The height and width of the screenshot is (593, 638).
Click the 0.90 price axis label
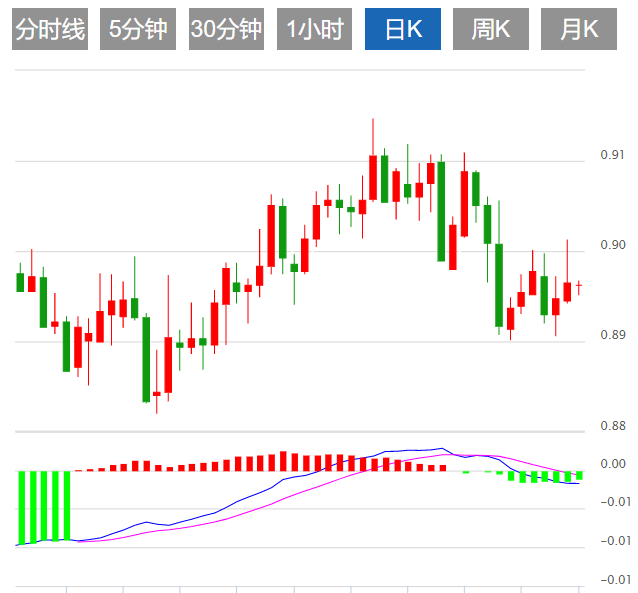613,245
